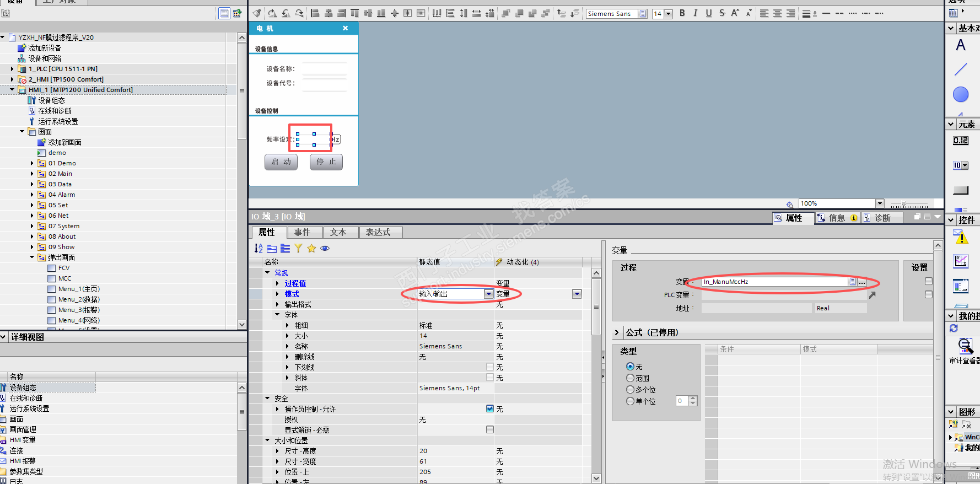The width and height of the screenshot is (980, 484).
Task: Select the 多个位 type radio button
Action: [x=630, y=390]
